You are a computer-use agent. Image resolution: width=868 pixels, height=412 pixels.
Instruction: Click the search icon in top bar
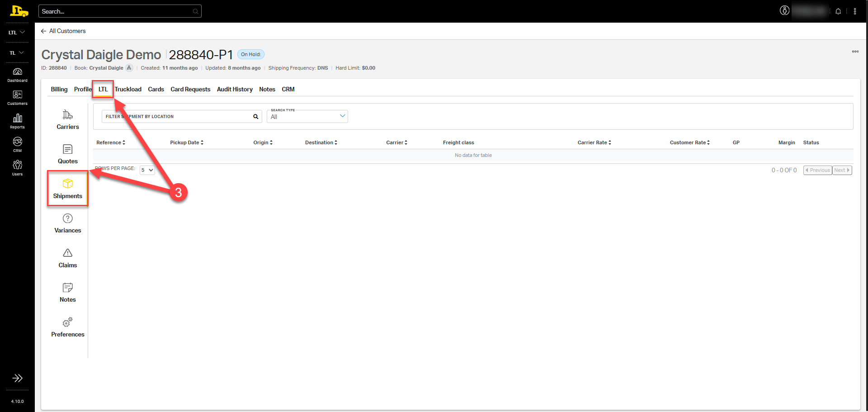[x=195, y=11]
